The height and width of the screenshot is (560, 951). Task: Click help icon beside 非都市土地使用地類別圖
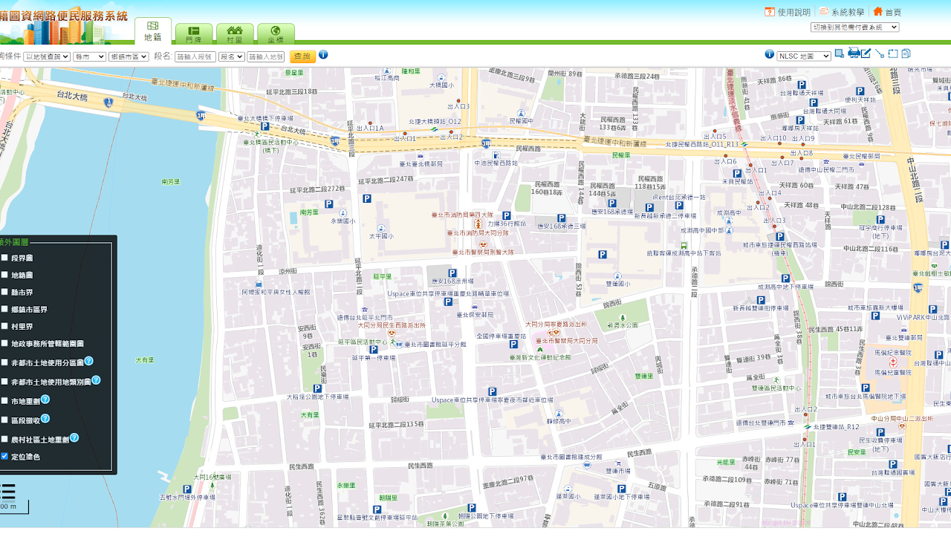tap(96, 380)
